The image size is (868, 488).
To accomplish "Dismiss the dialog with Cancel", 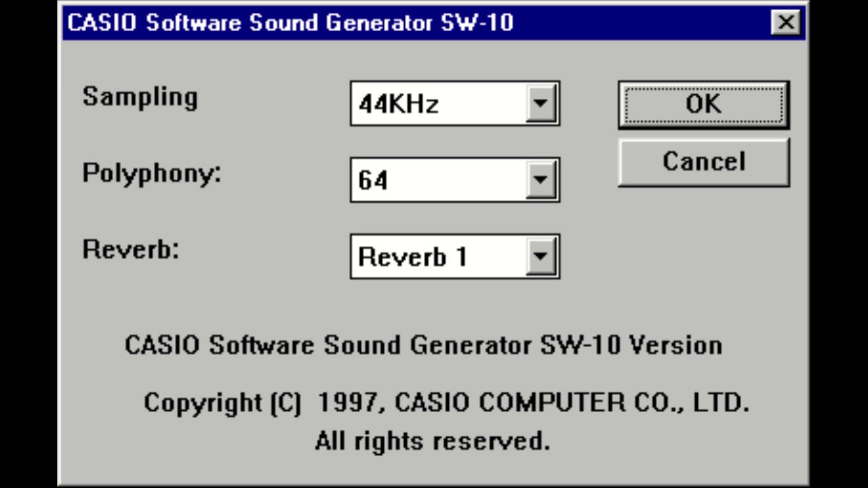I will 703,162.
